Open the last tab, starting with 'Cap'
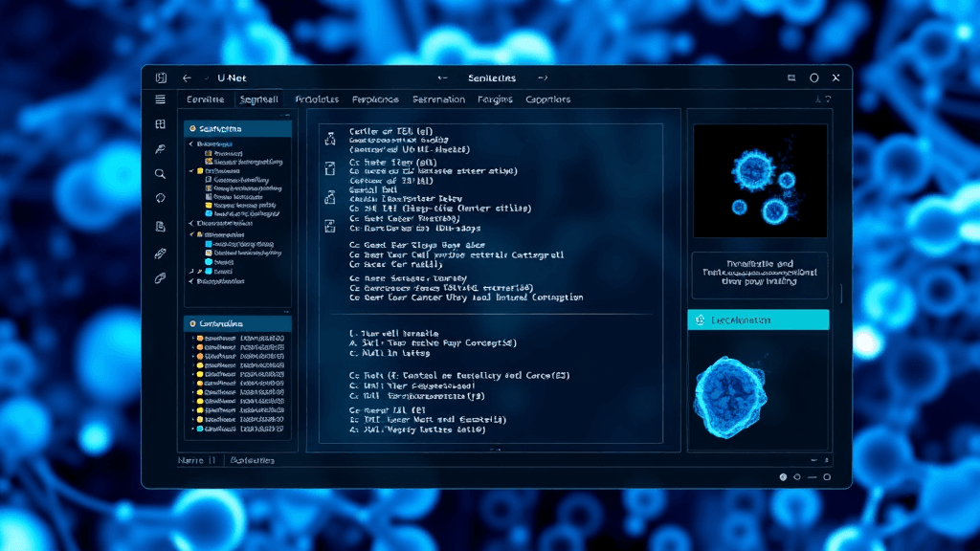 coord(548,99)
